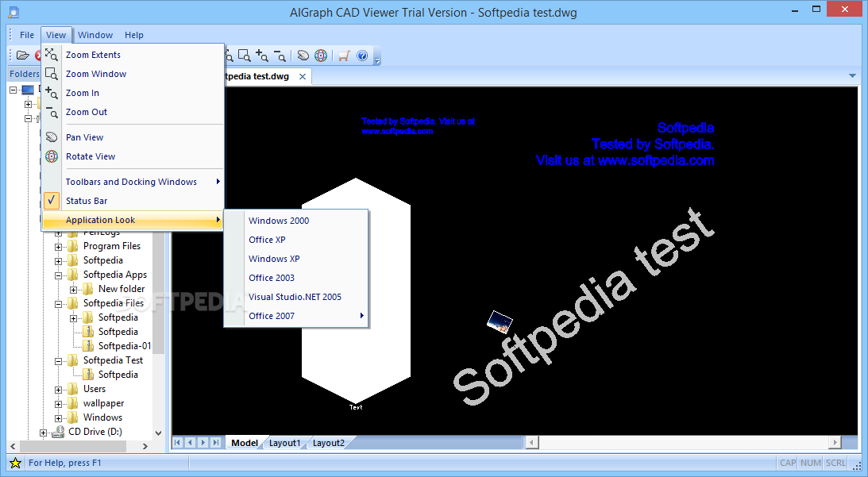Go to next layout tab arrow
The image size is (868, 477).
click(x=203, y=442)
